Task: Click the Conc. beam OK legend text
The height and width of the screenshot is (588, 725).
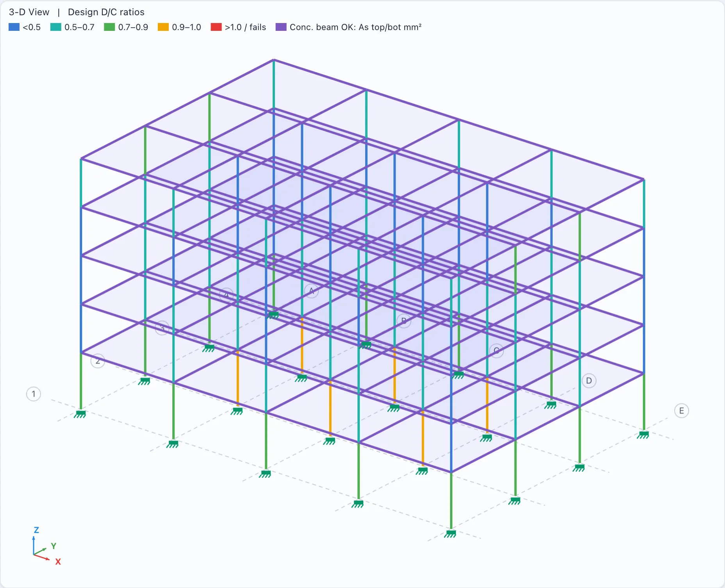Action: 355,27
